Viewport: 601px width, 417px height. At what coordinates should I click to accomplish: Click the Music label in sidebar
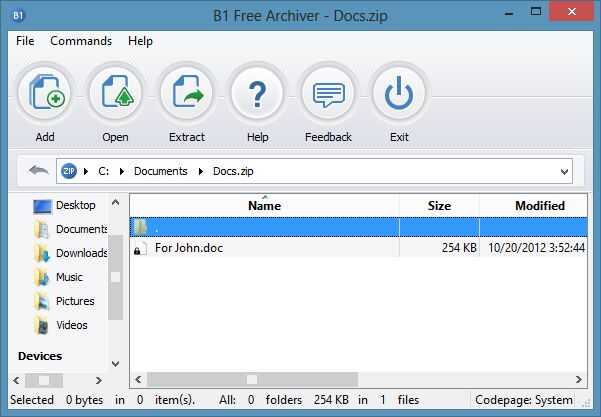(69, 277)
